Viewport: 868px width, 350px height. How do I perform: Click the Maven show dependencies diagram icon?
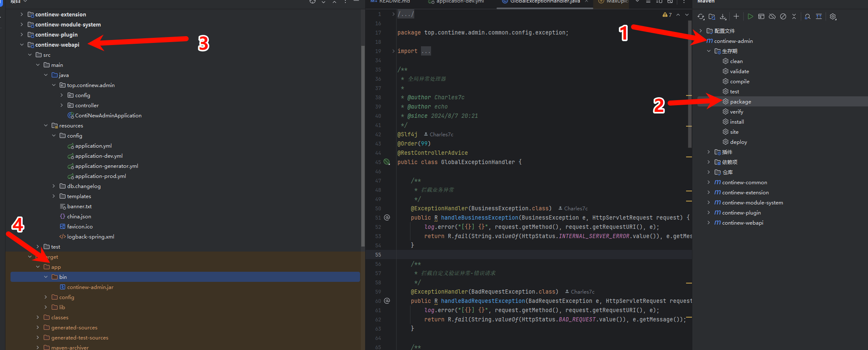click(819, 17)
